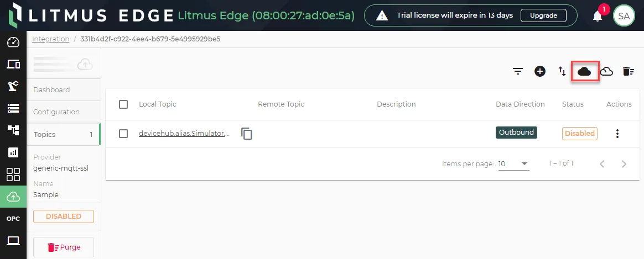Viewport: 644px width, 259px height.
Task: Click the Purge button
Action: 63,247
